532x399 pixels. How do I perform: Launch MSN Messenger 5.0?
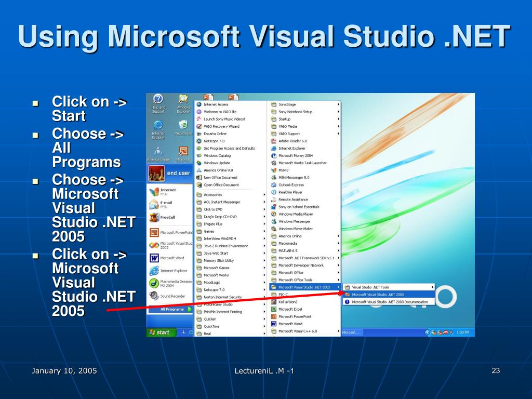305,178
